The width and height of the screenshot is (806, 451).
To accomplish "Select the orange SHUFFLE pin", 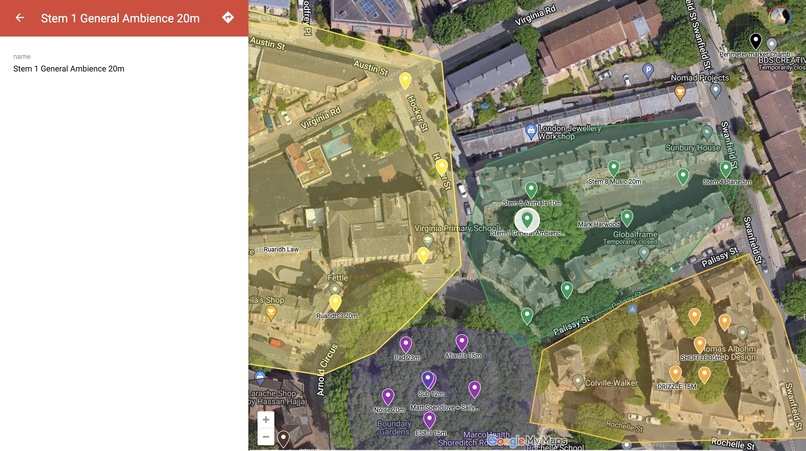I will click(700, 345).
